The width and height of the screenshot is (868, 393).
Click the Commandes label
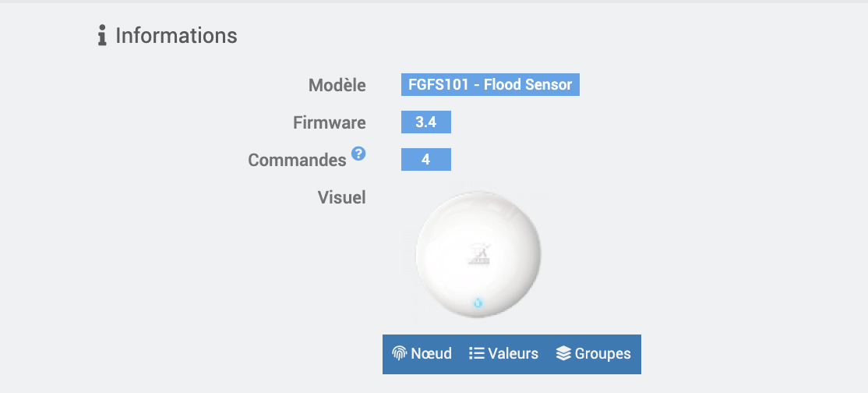tap(297, 160)
